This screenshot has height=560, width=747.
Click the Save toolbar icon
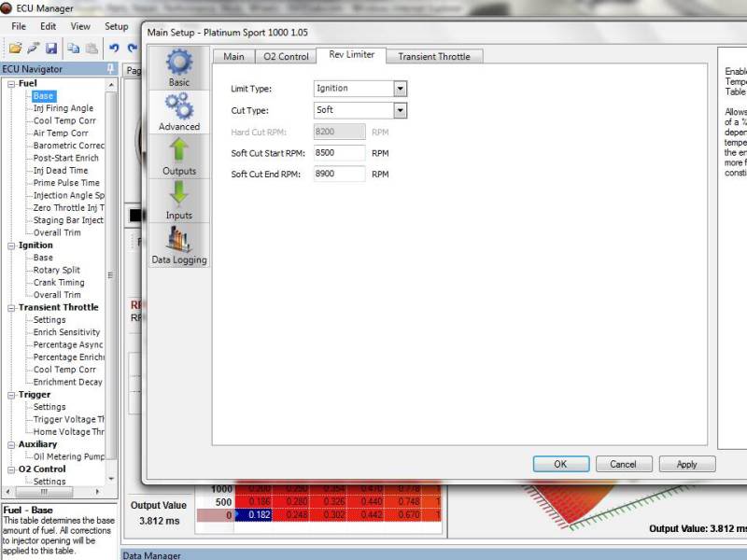click(x=51, y=49)
